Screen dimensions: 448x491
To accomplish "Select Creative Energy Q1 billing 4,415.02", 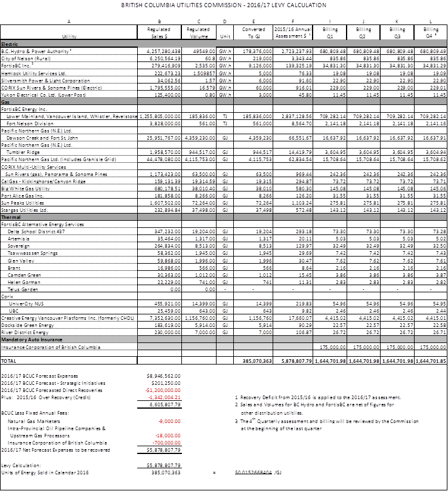I will (335, 318).
